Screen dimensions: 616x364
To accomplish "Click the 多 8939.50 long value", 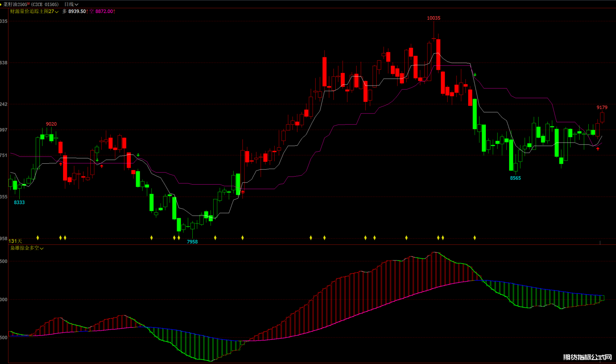I will pyautogui.click(x=74, y=11).
